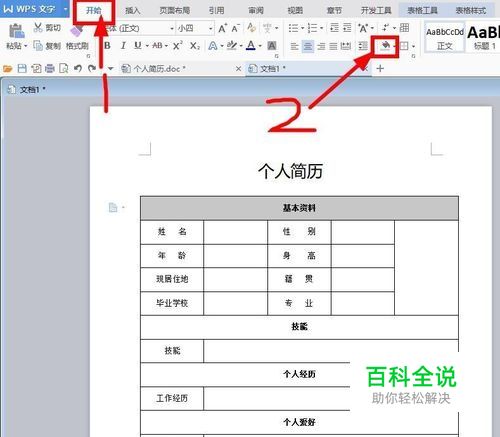Align text left
Viewport: 500px width, 437px height.
point(294,46)
